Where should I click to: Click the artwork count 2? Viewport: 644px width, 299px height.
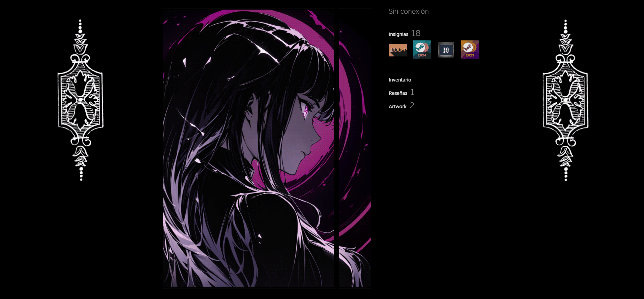412,105
